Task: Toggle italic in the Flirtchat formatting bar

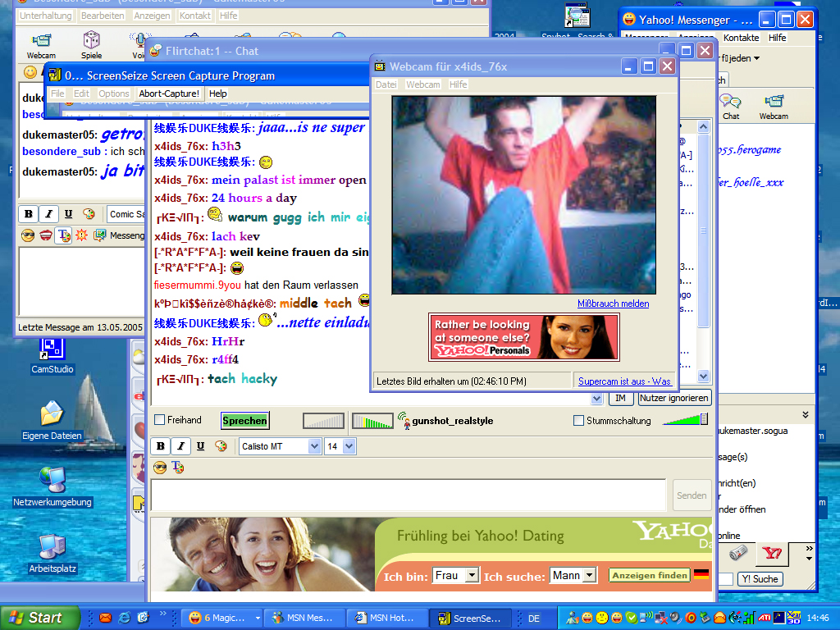Action: click(180, 446)
